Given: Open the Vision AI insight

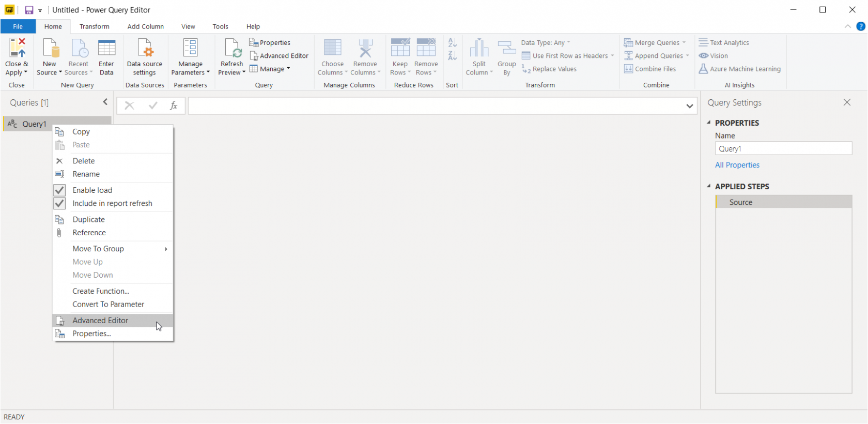Looking at the screenshot, I should (x=714, y=56).
